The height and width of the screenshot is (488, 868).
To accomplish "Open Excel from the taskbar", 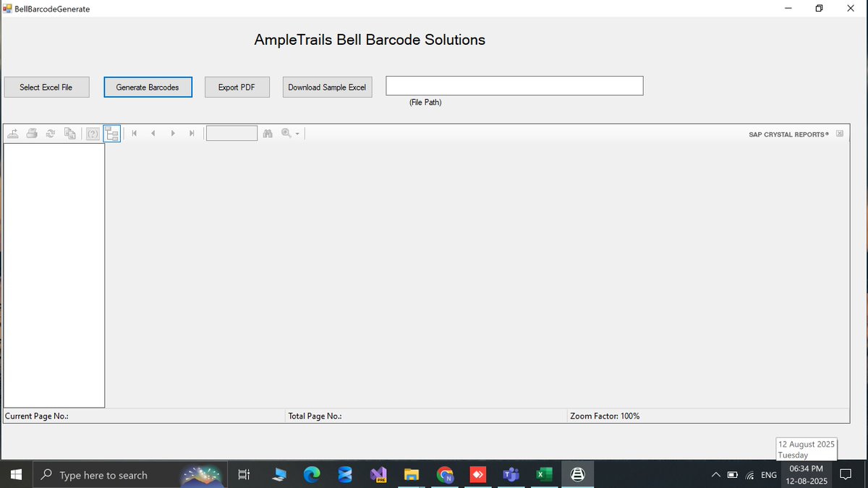I will click(544, 475).
